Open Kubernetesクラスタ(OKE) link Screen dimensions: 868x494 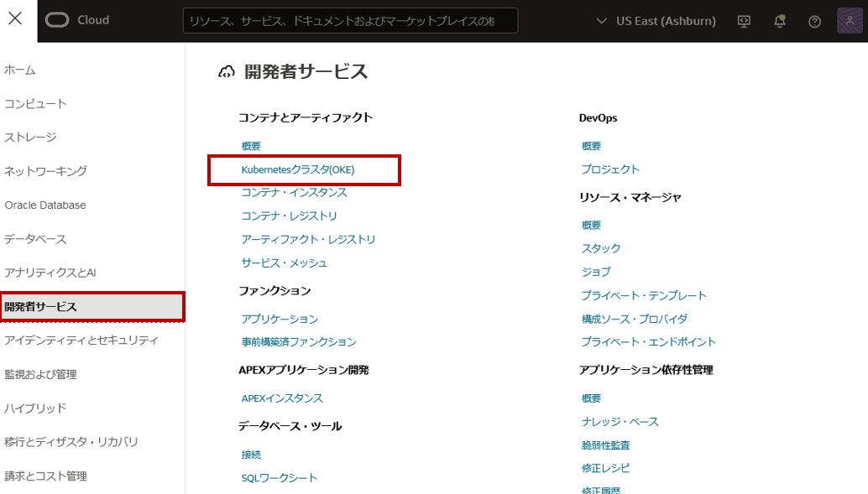[298, 169]
